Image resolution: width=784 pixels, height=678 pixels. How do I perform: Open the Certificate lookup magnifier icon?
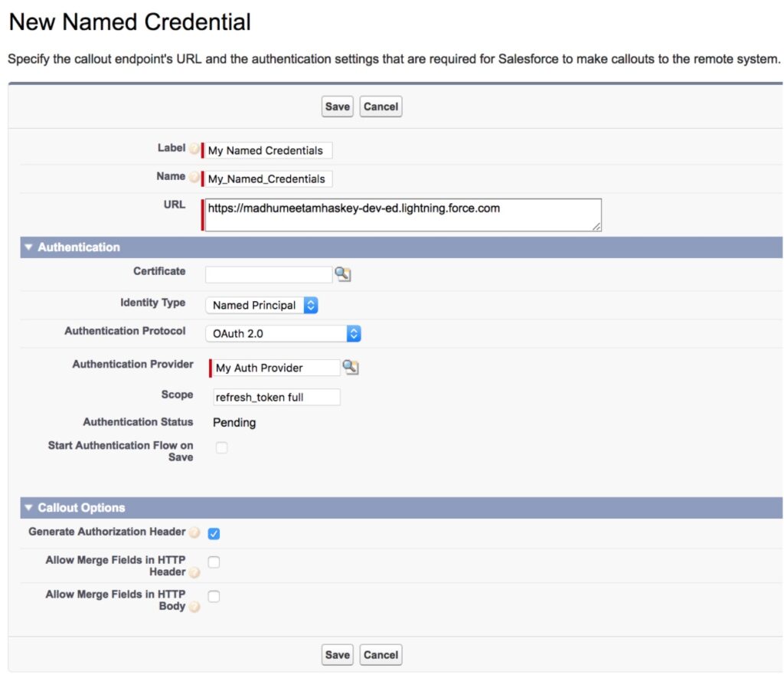(x=342, y=273)
